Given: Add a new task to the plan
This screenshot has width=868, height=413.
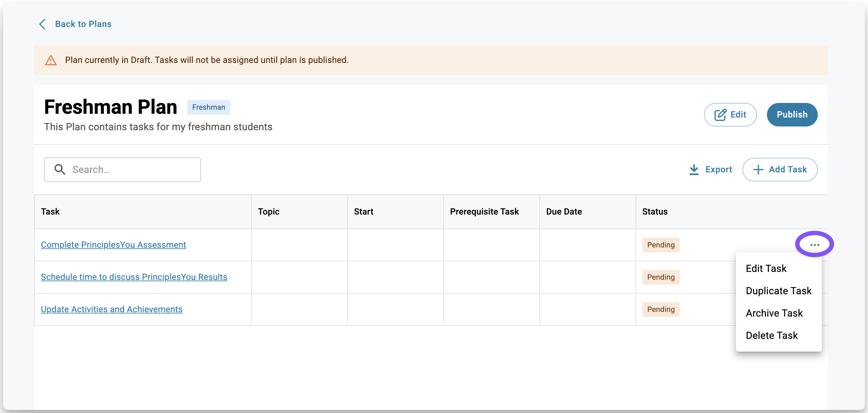Looking at the screenshot, I should pyautogui.click(x=780, y=170).
